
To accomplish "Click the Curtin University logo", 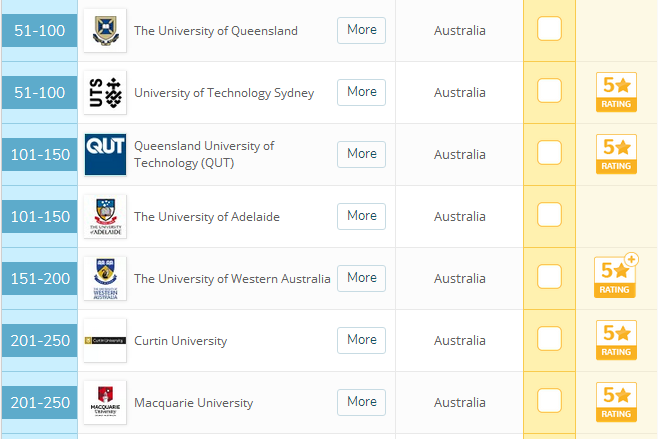I will [105, 340].
